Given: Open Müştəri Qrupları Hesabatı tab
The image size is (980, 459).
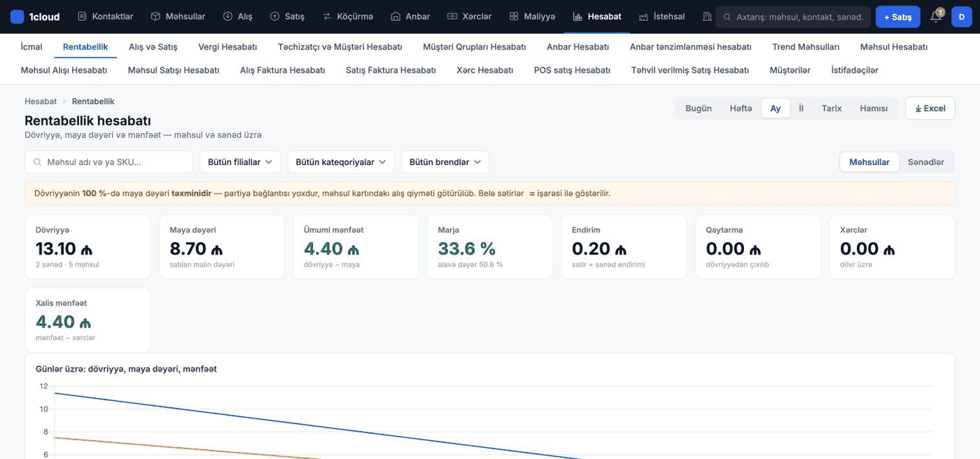Looking at the screenshot, I should point(475,47).
